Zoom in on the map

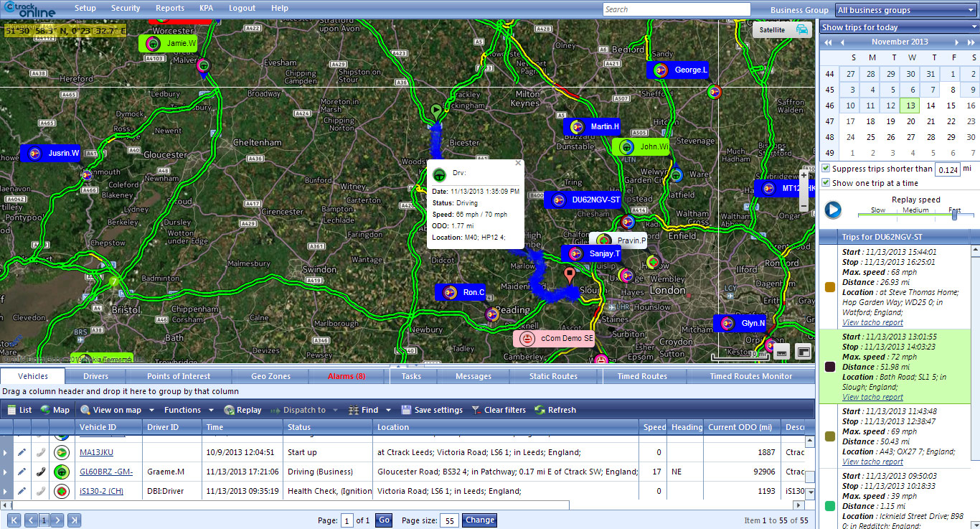pyautogui.click(x=804, y=175)
